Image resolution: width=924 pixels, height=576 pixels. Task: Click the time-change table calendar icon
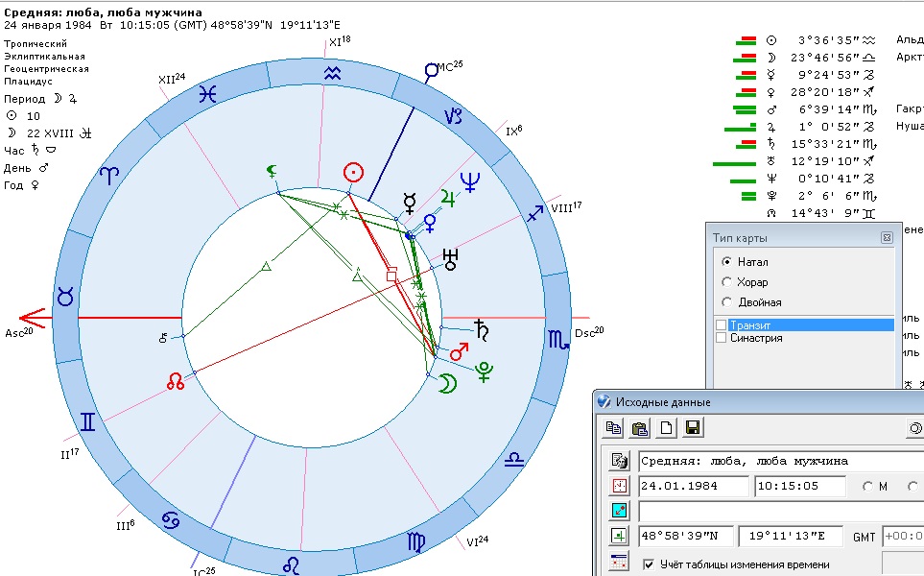619,563
